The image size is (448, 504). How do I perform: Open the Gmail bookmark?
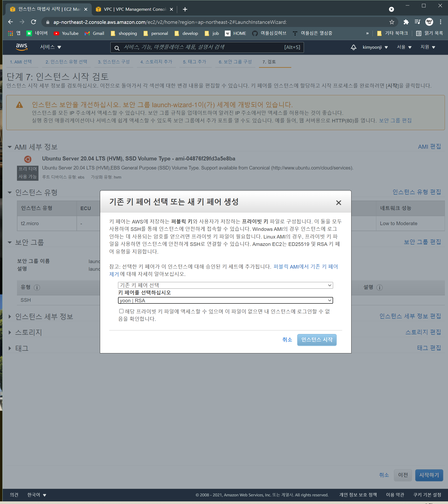click(x=94, y=33)
